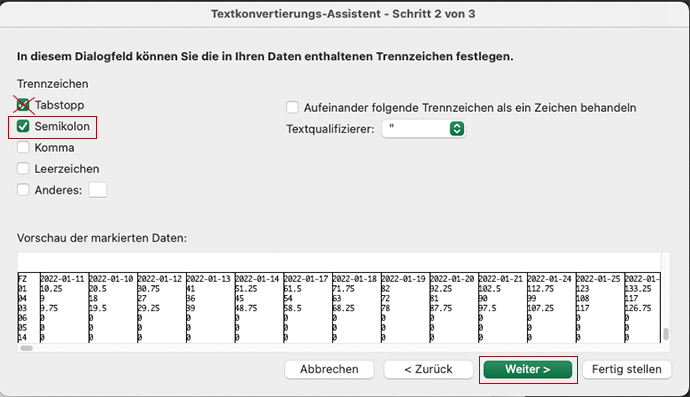690x397 pixels.
Task: Select the 2022-01-20 preview column header
Action: coord(452,279)
